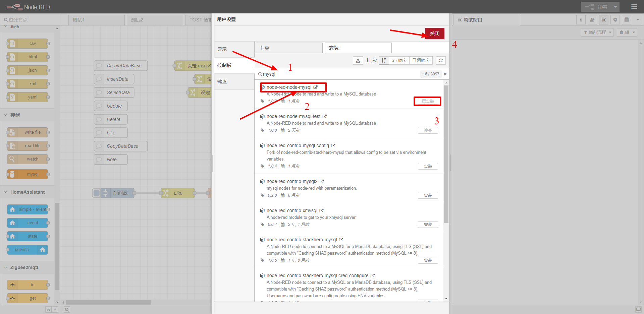
Task: Refresh the module catalogue
Action: 441,60
